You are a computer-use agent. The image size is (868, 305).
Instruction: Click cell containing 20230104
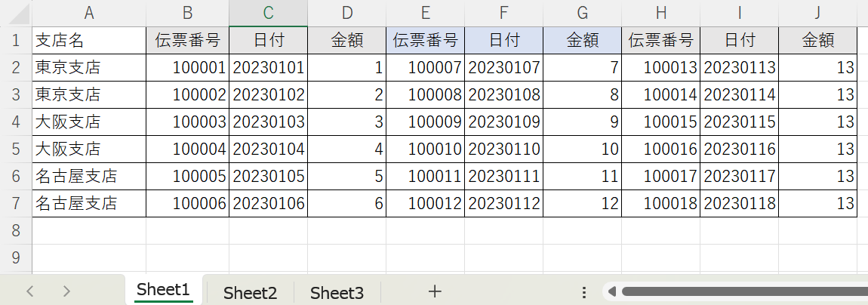click(269, 149)
